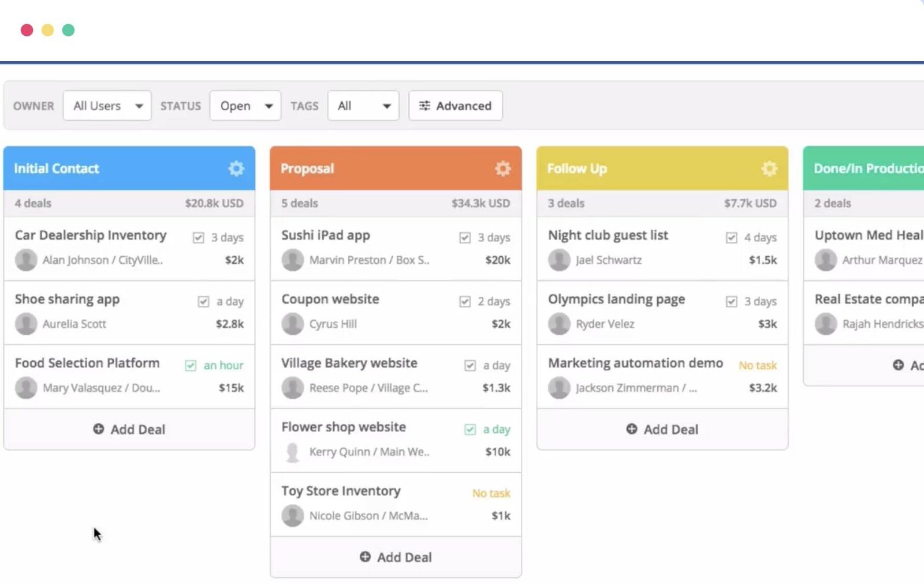Click Jael Schwartz's avatar icon
This screenshot has height=584, width=924.
click(x=559, y=260)
